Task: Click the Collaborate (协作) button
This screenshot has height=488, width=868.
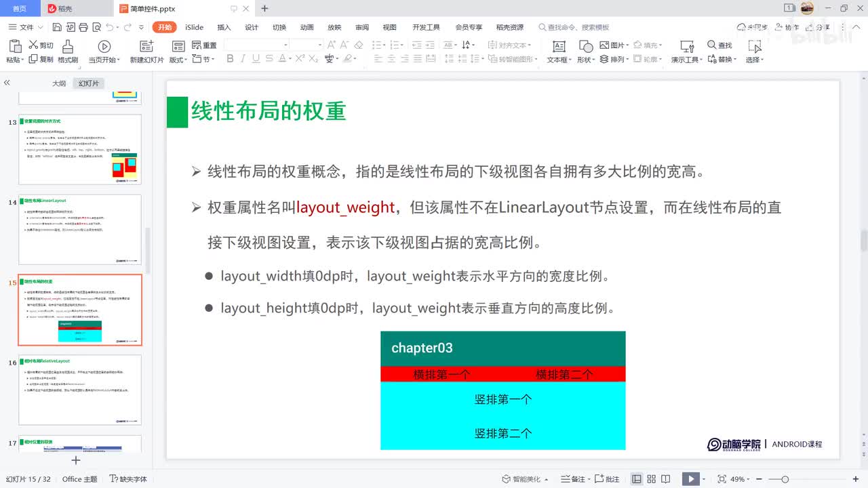Action: point(787,27)
